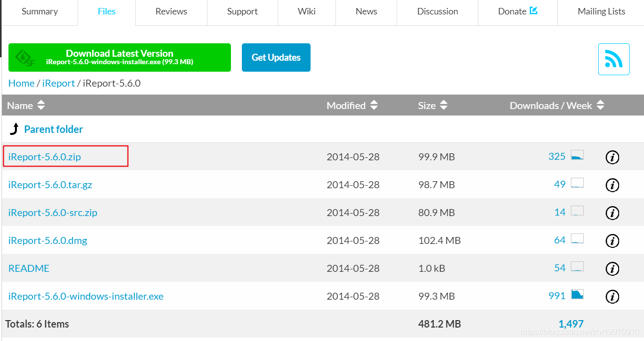Click the SourceForge logo on the download button
644x341 pixels.
(x=24, y=57)
